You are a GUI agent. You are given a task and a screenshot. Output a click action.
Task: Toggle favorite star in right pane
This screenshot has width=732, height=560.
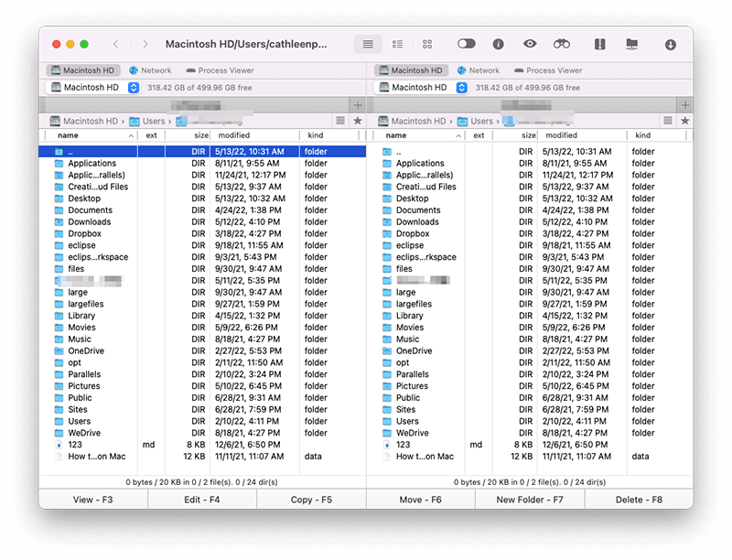(x=685, y=121)
